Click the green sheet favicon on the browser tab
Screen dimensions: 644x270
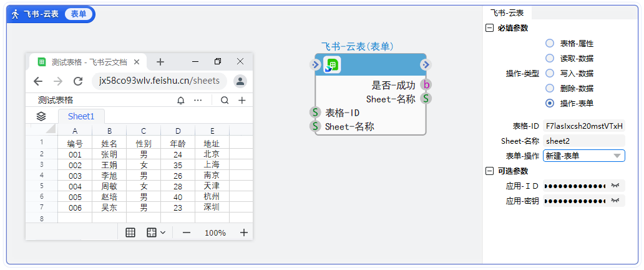click(42, 62)
